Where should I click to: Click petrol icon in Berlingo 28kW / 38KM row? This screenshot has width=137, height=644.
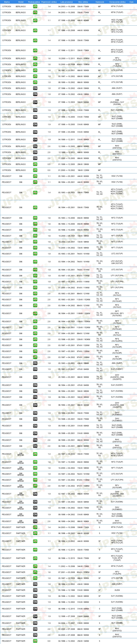[35, 164]
